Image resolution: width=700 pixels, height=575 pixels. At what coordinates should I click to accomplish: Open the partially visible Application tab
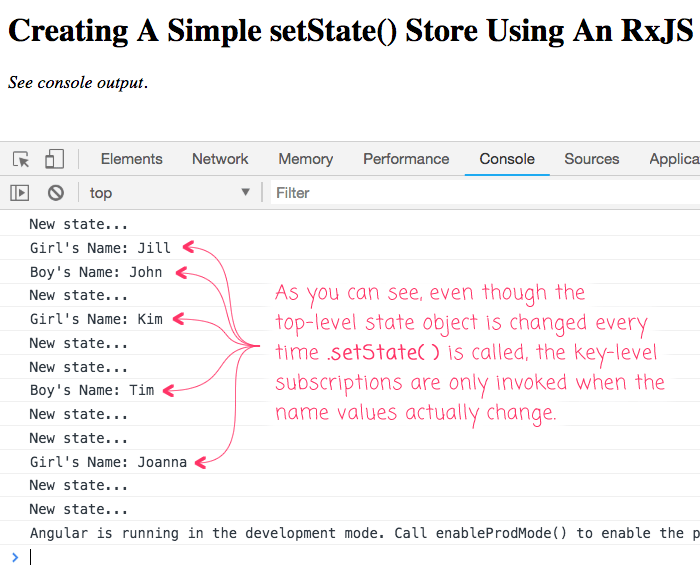coord(674,159)
